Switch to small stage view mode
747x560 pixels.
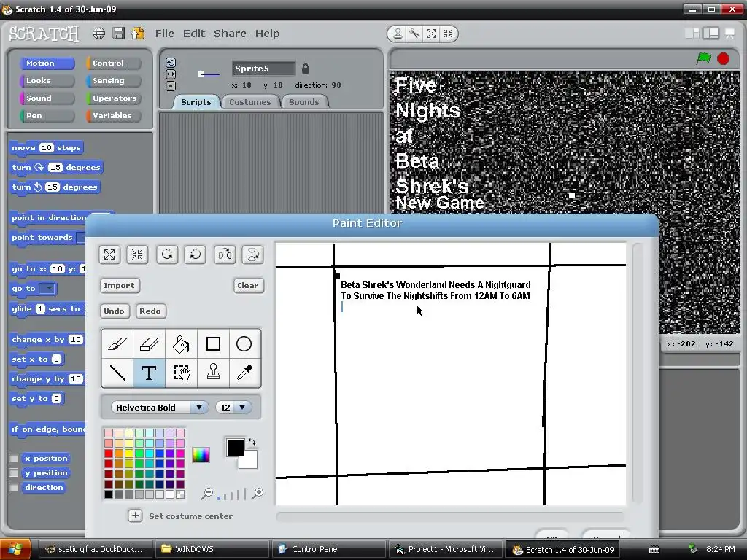[692, 33]
